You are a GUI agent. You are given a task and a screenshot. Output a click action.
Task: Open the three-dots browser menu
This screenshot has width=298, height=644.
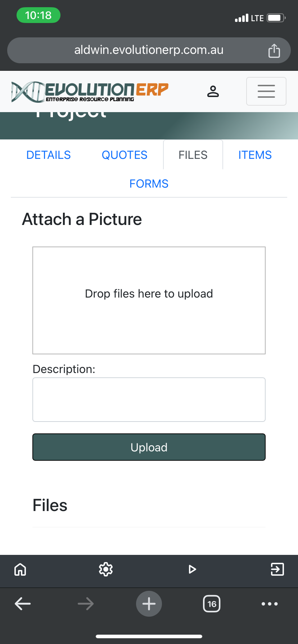pyautogui.click(x=270, y=604)
